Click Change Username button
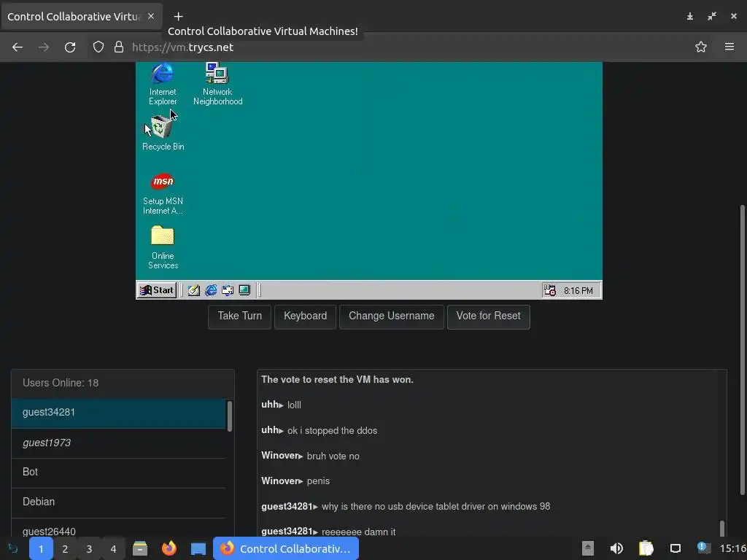The width and height of the screenshot is (747, 560). point(391,316)
